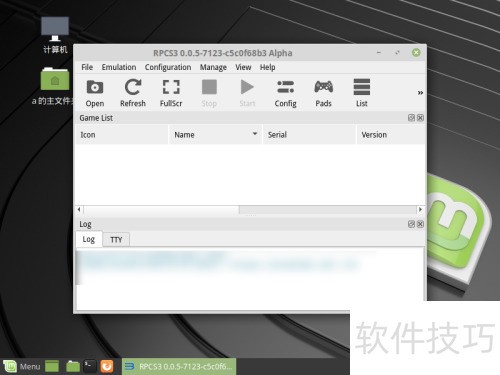Open the Pads controller settings
Viewport: 500px width, 375px height.
tap(323, 93)
